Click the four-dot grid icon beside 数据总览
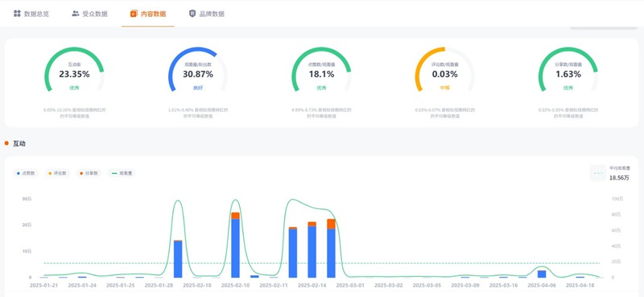 click(x=17, y=14)
